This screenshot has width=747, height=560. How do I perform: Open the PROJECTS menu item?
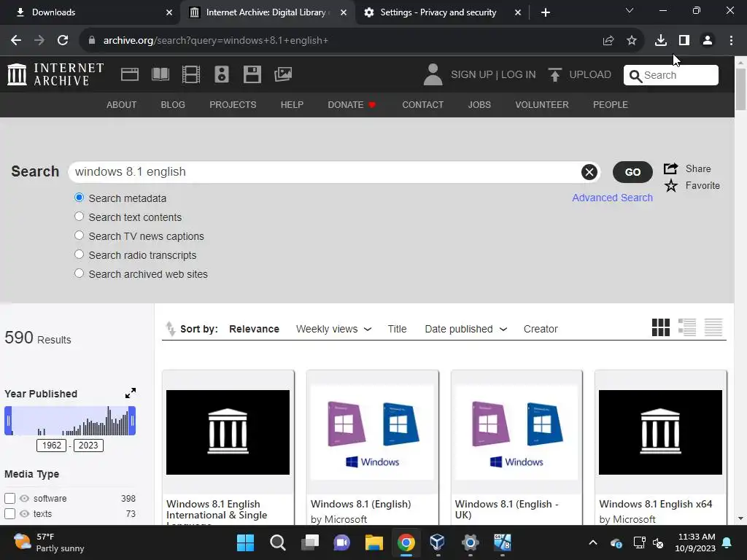233,105
